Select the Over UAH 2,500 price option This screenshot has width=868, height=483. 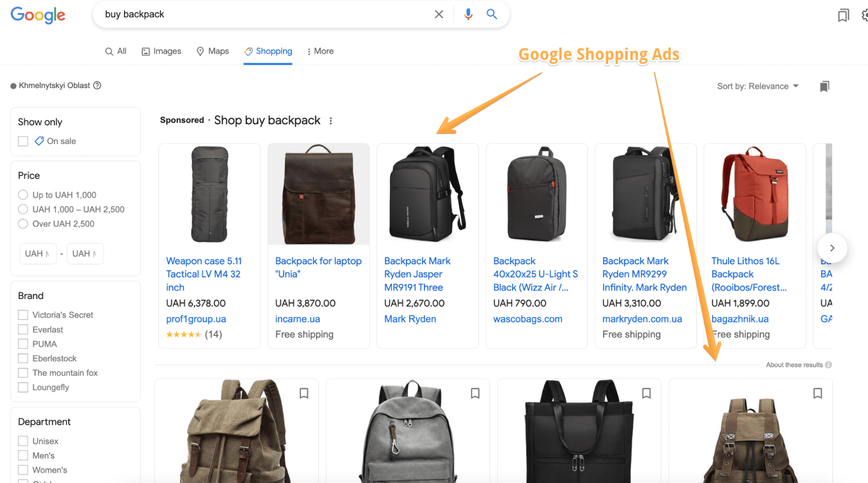tap(23, 223)
